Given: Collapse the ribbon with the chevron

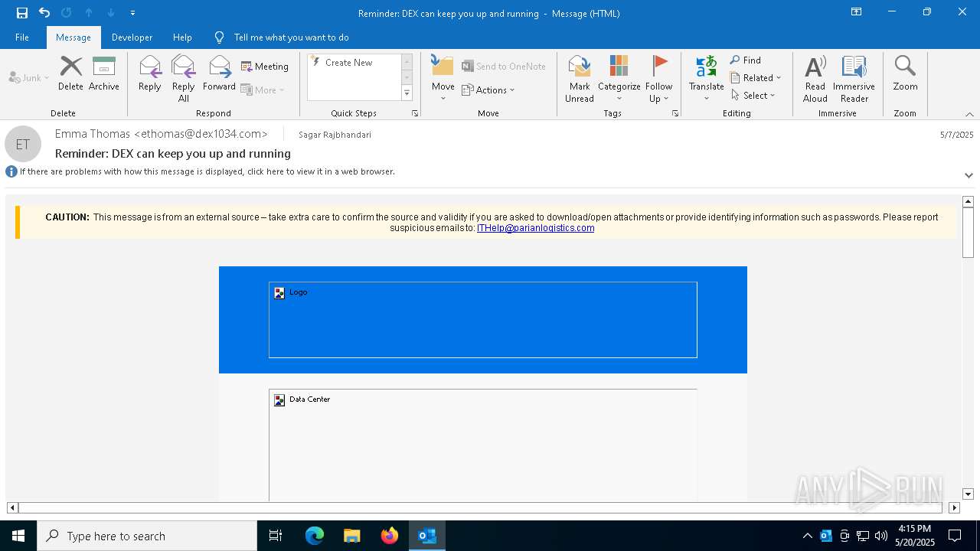Looking at the screenshot, I should [x=969, y=114].
